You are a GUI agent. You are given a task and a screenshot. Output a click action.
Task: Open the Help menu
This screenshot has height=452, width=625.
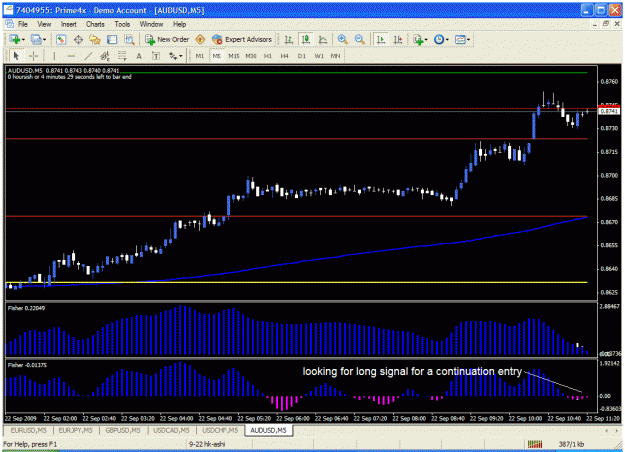click(179, 24)
